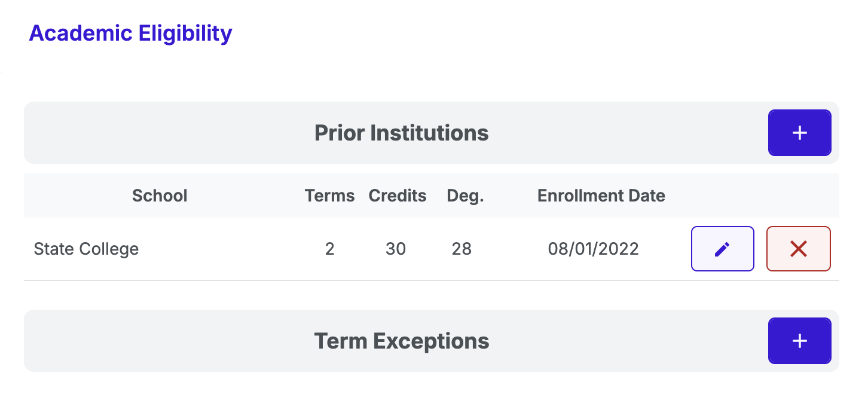This screenshot has height=397, width=868.
Task: Click the Enrollment Date column header
Action: 601,196
